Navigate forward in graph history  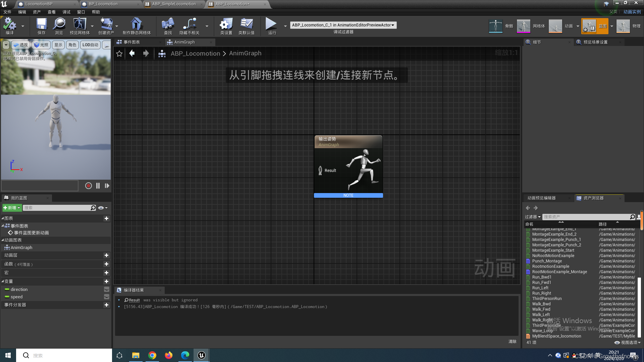(146, 53)
